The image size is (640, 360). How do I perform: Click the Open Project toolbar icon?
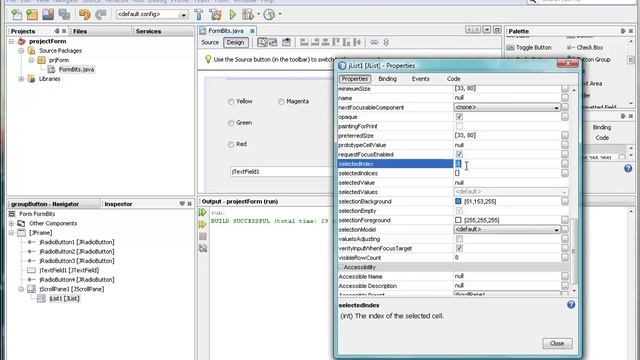48,15
